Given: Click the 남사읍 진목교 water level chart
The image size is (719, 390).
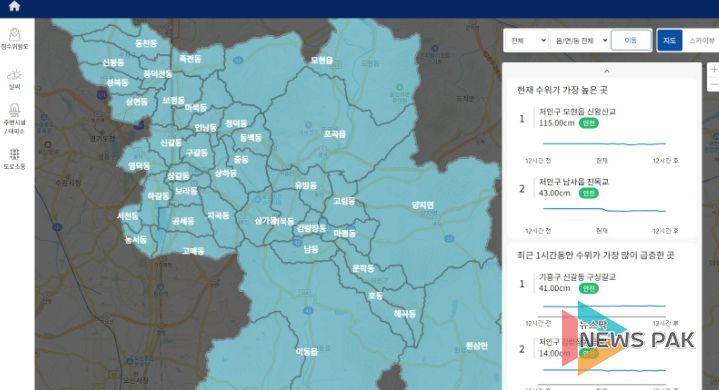Looking at the screenshot, I should point(604,210).
